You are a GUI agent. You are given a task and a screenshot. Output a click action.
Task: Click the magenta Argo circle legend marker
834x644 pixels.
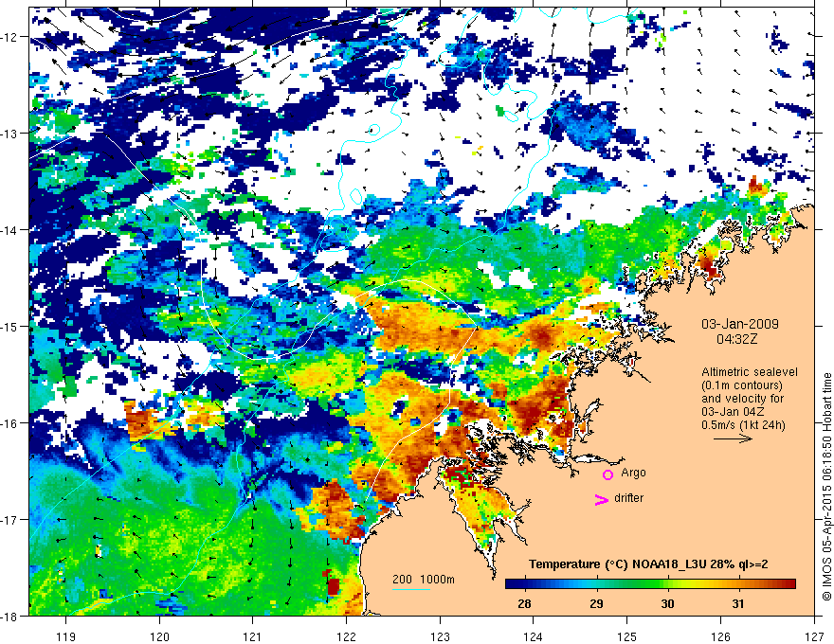607,474
